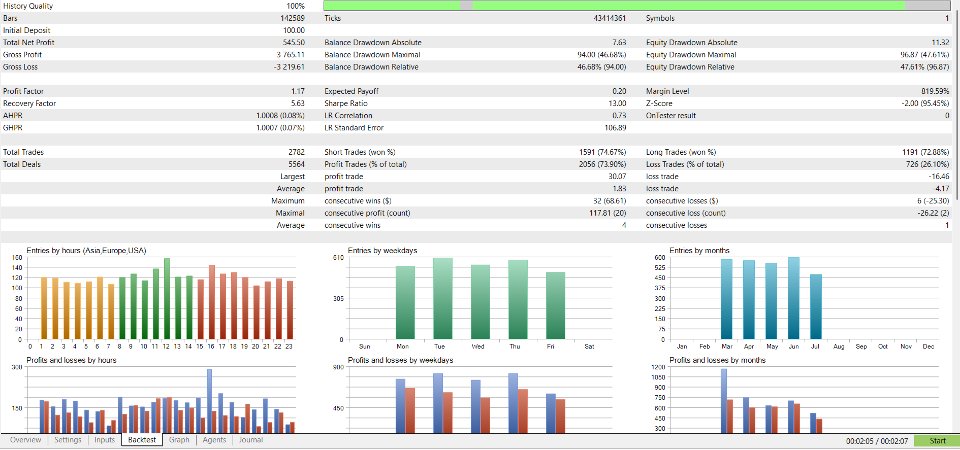
Task: Click the Ticks count 43414361
Action: (609, 18)
